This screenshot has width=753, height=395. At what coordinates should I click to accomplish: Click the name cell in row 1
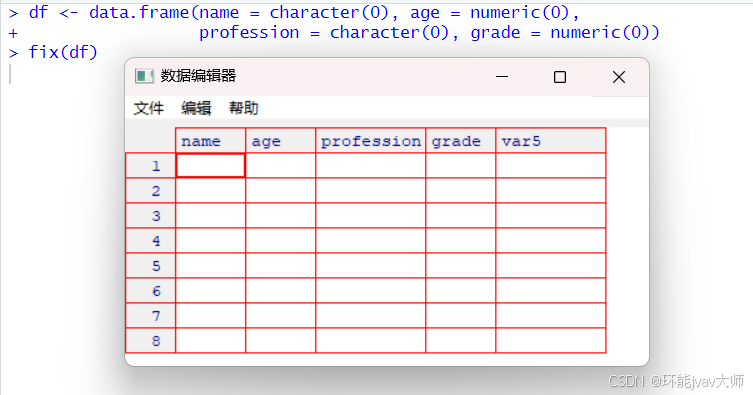pos(210,166)
